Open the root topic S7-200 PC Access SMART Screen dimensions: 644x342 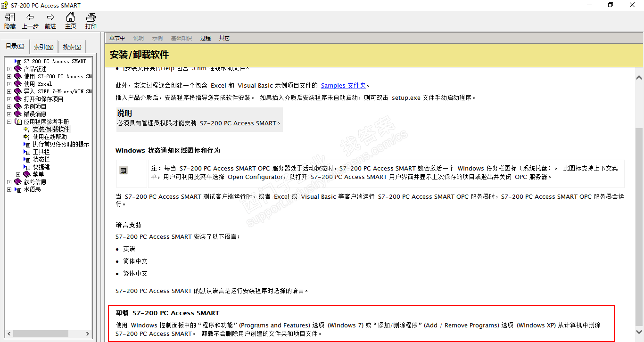click(x=55, y=61)
